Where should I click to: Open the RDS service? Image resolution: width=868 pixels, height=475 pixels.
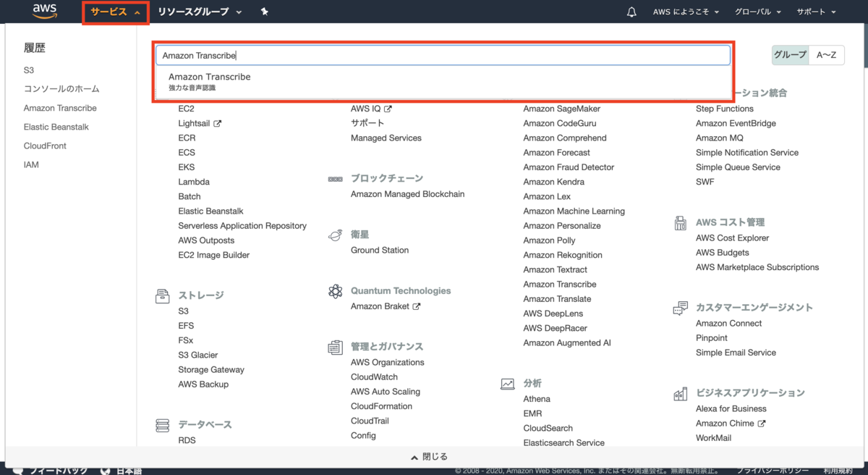point(187,440)
